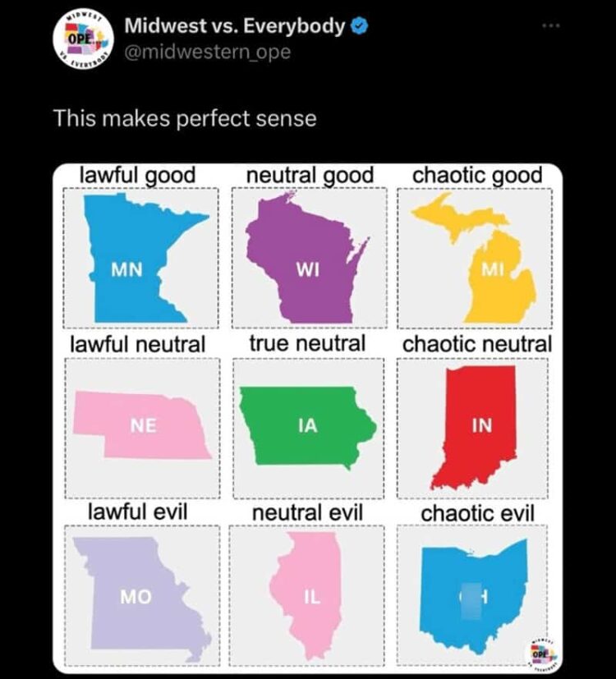Screen dimensions: 616x679
Task: Click the blue verified checkmark badge
Action: (359, 26)
